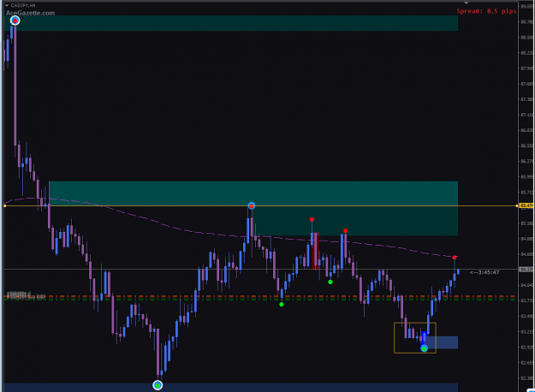The height and width of the screenshot is (392, 535).
Task: Select the navy demand zone at chart bottom
Action: point(231,388)
